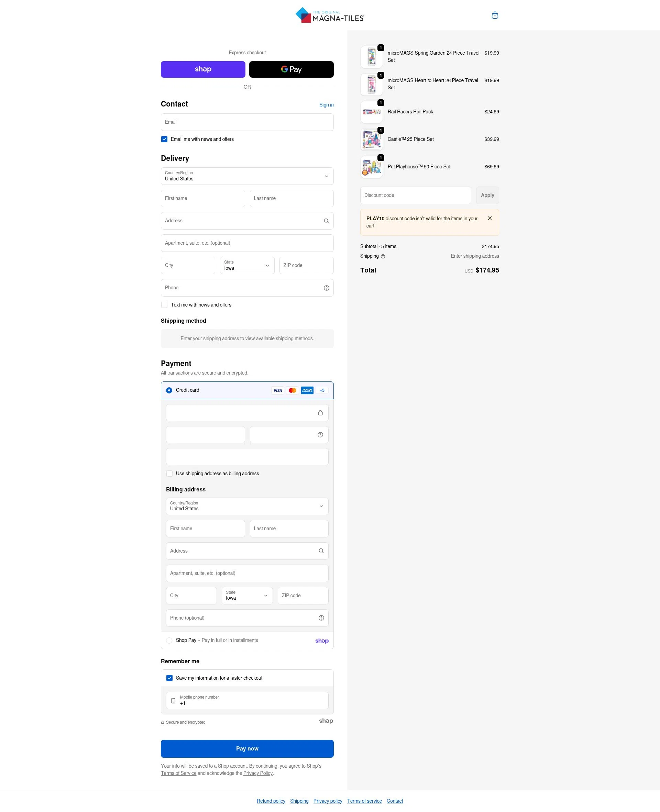The width and height of the screenshot is (660, 812).
Task: Dismiss the PLAY10 discount error message
Action: (x=490, y=218)
